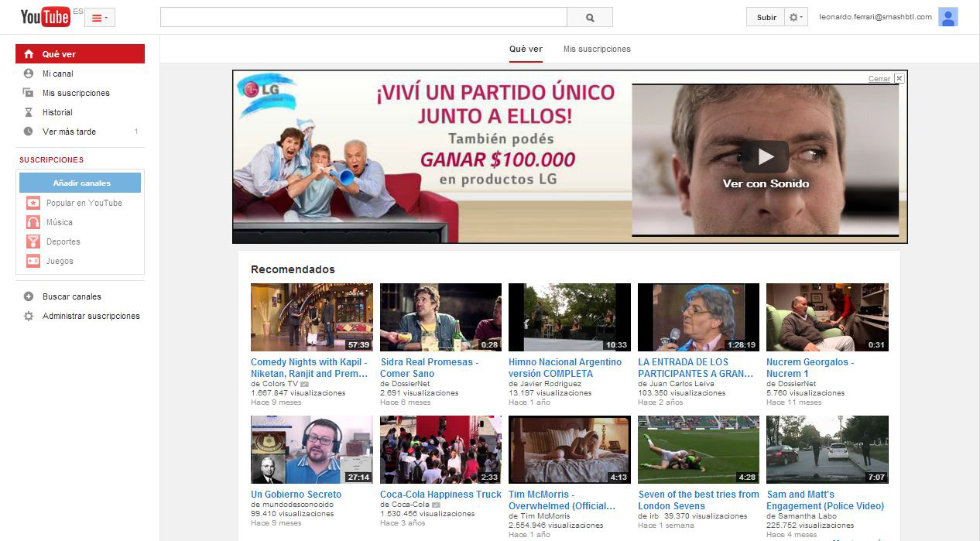Click the Popular en YouTube star icon
980x541 pixels.
pyautogui.click(x=33, y=203)
